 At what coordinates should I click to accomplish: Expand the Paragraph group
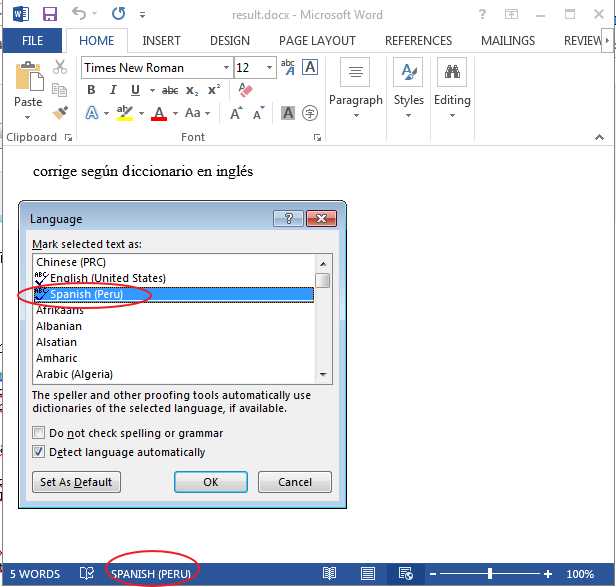click(x=356, y=88)
